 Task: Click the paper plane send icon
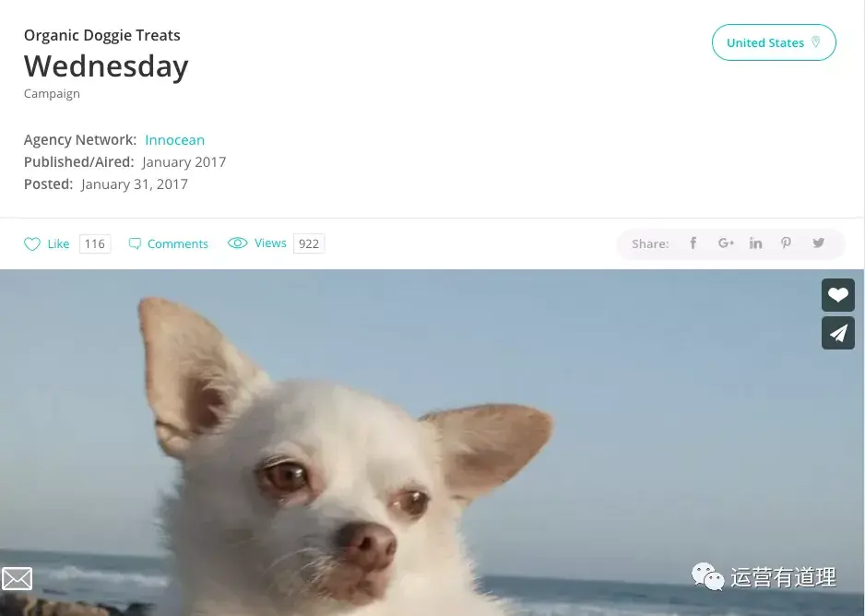pos(838,333)
